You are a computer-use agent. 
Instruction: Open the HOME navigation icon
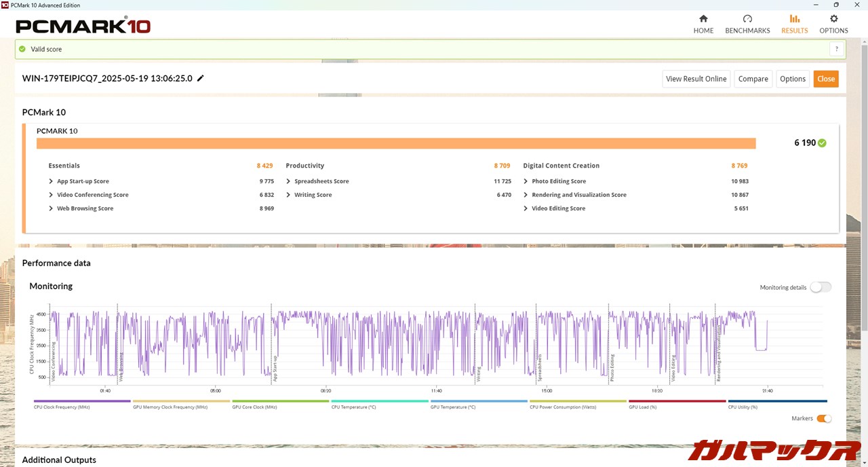pos(703,19)
